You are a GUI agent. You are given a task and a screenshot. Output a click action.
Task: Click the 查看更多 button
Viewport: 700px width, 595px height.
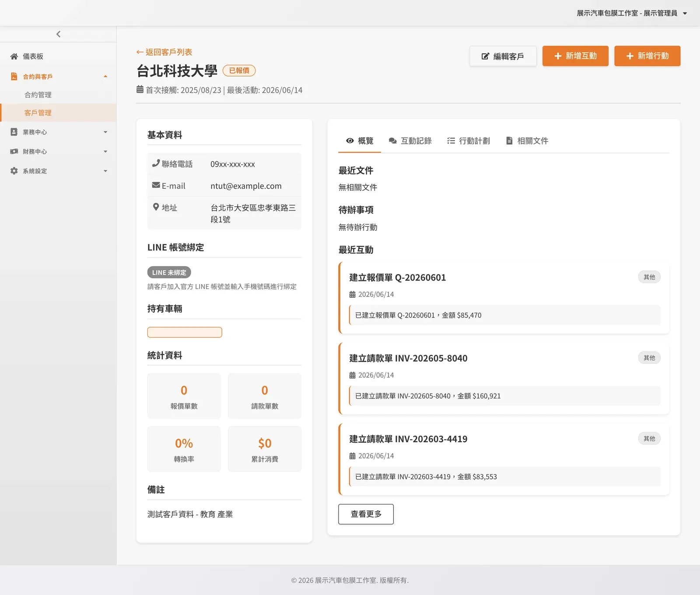pyautogui.click(x=366, y=514)
